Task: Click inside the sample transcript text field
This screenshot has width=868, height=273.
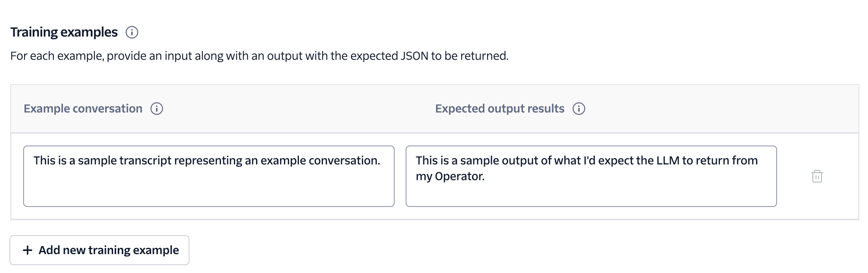Action: tap(209, 175)
